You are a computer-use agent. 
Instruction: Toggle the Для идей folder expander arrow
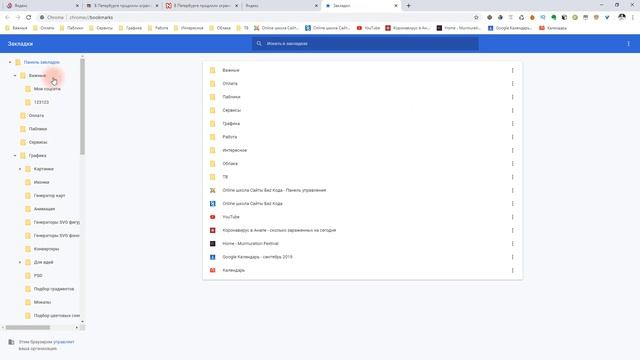click(x=20, y=262)
